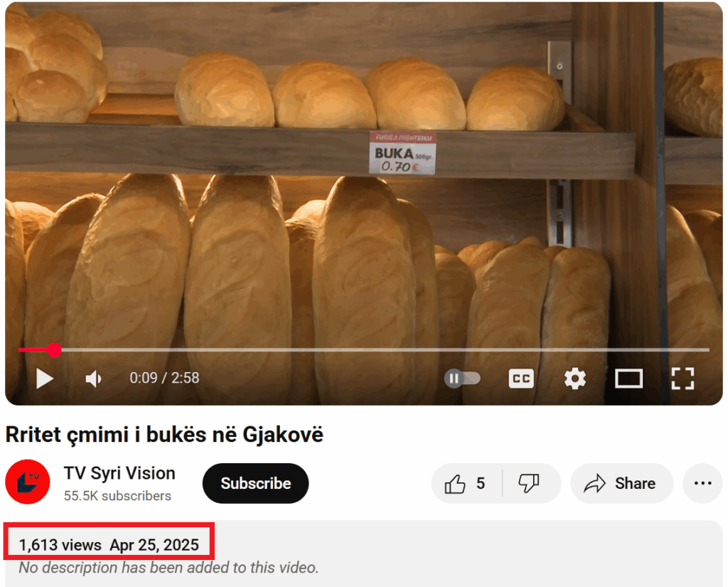Seek to the middle of the video timeline
The height and width of the screenshot is (587, 728).
[x=364, y=349]
